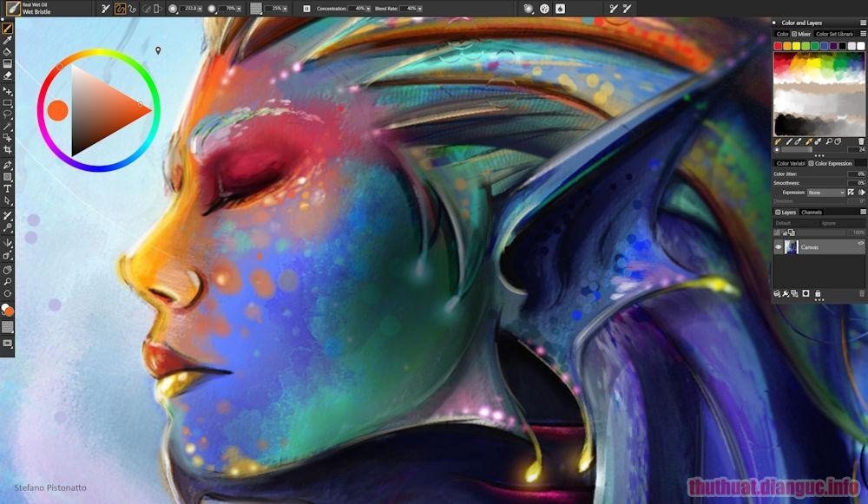The height and width of the screenshot is (504, 868).
Task: Toggle the pin icon beside the color wheel
Action: point(158,51)
